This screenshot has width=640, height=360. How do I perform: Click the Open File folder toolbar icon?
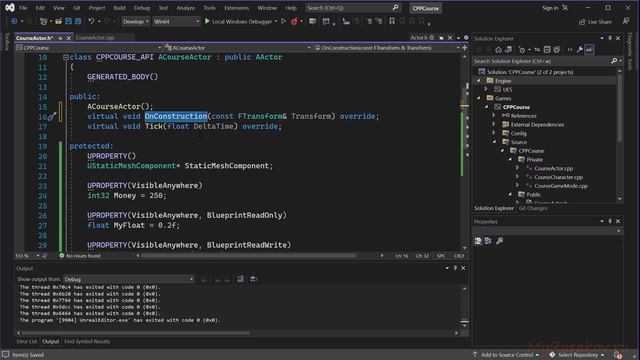tap(58, 21)
